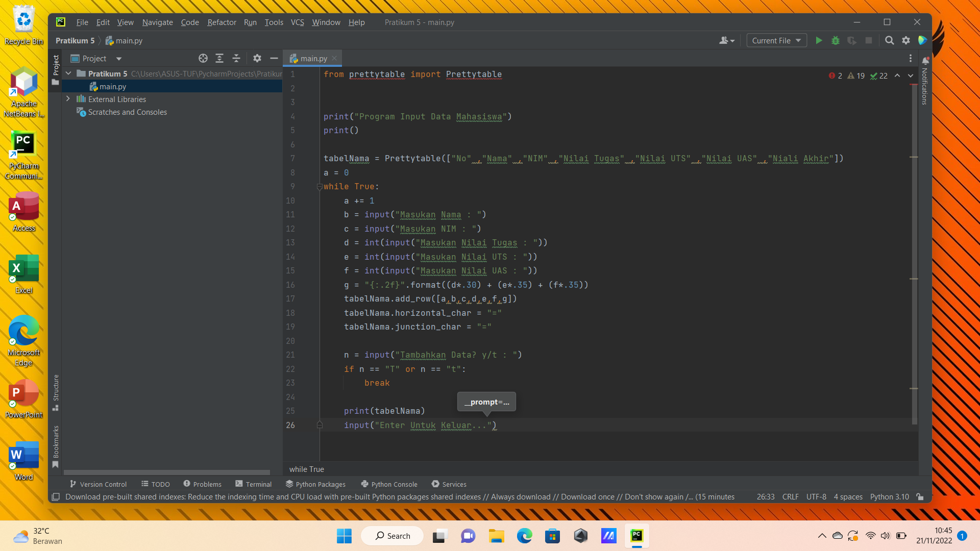Hide the Project panel with the minimize bar
This screenshot has width=980, height=551.
[274, 58]
